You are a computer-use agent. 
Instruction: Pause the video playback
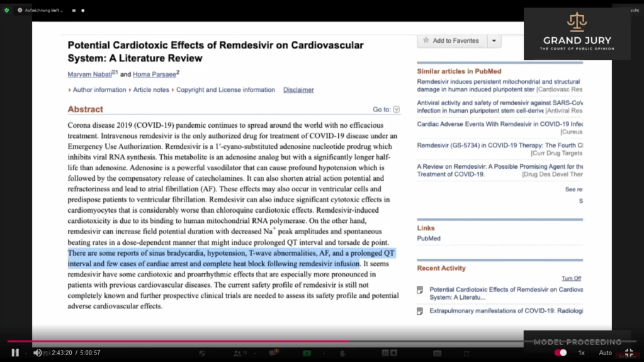pos(15,353)
